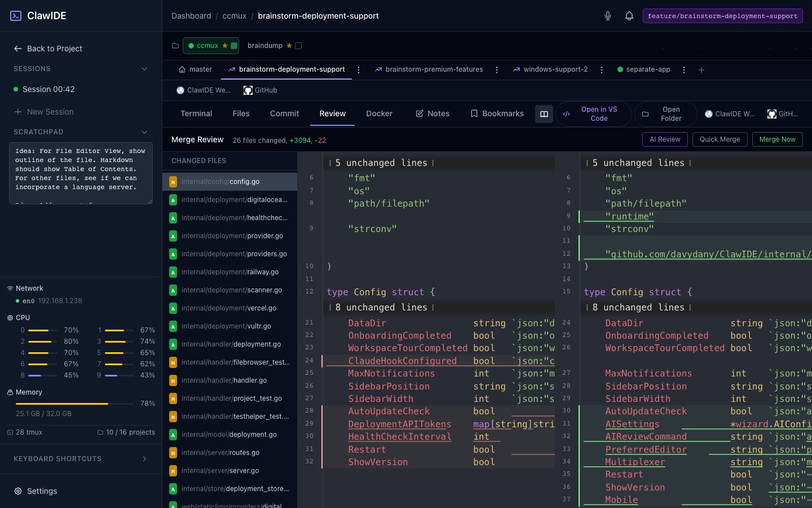
Task: Click the Network wifi icon
Action: 10,288
